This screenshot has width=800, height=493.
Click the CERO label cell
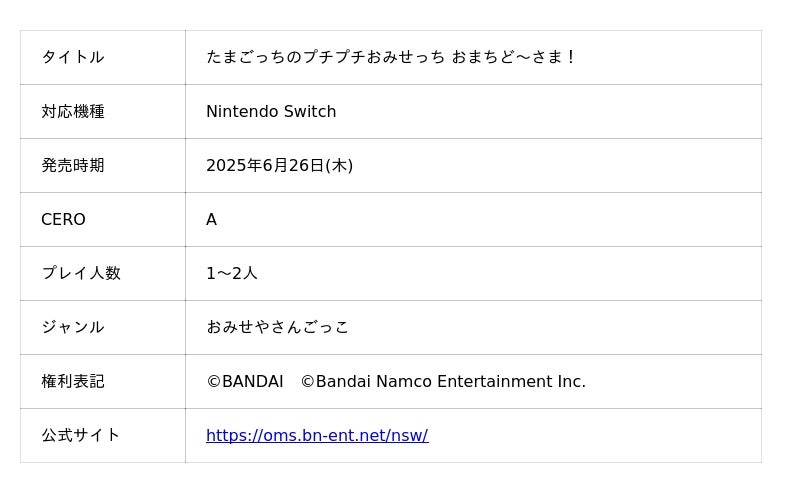click(x=63, y=219)
